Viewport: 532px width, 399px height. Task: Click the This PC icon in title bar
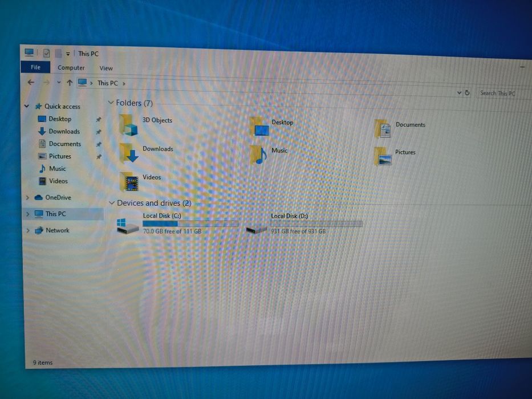click(29, 52)
